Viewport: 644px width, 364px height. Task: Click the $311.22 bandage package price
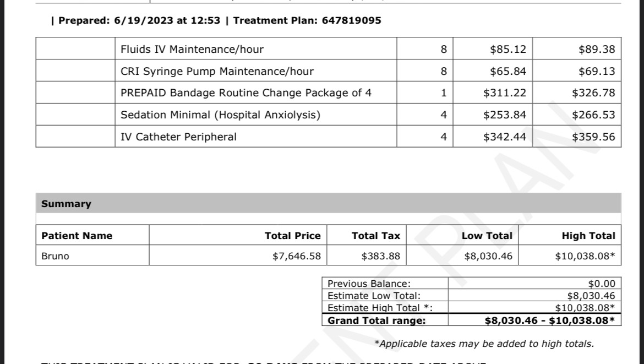click(504, 93)
